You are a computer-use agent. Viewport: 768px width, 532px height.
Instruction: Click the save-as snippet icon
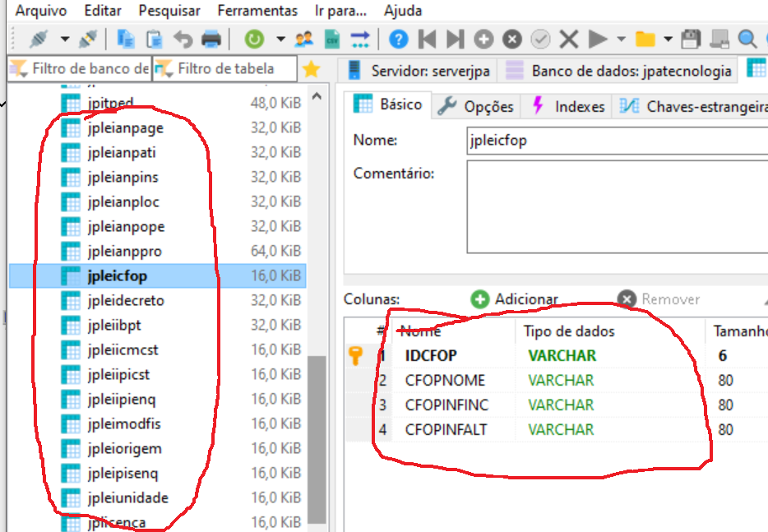tap(719, 39)
